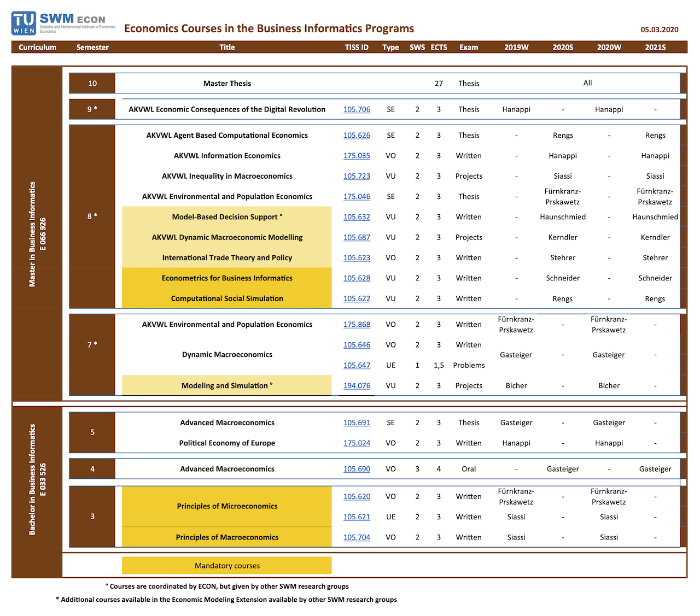Select semester 7 * cell

(x=92, y=354)
